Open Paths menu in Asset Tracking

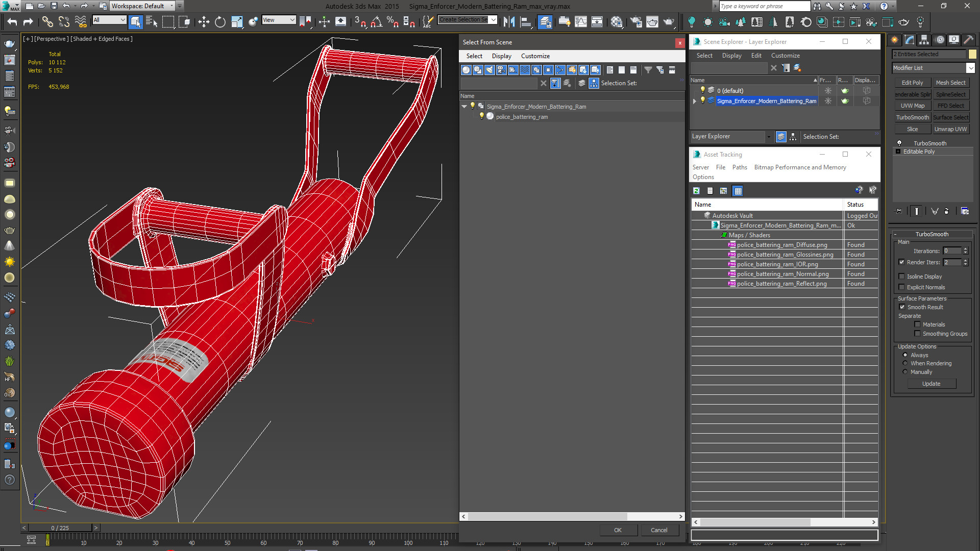[739, 167]
